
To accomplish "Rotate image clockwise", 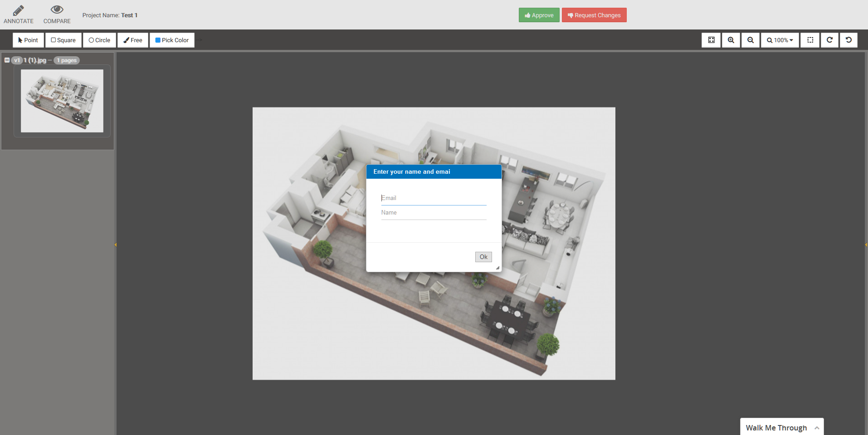I will tap(829, 40).
